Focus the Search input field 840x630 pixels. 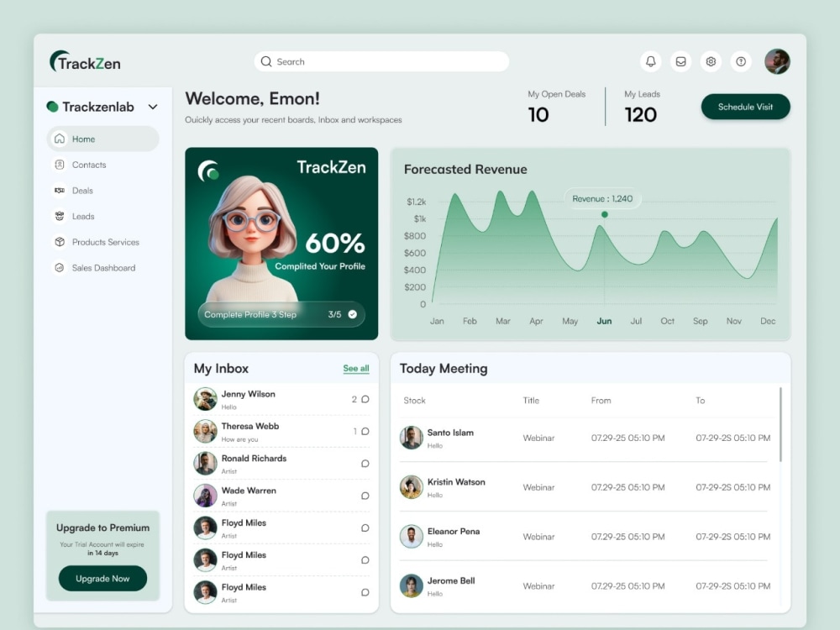(381, 61)
